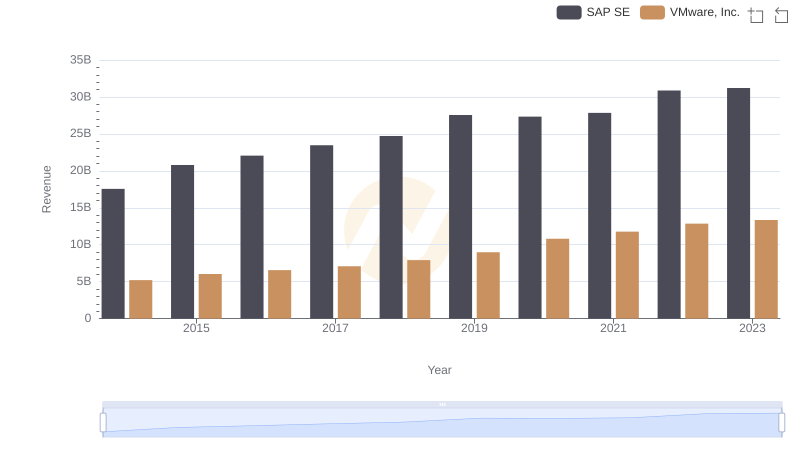Click the SAP SE dark legend swatch
Image resolution: width=800 pixels, height=461 pixels.
click(x=569, y=12)
